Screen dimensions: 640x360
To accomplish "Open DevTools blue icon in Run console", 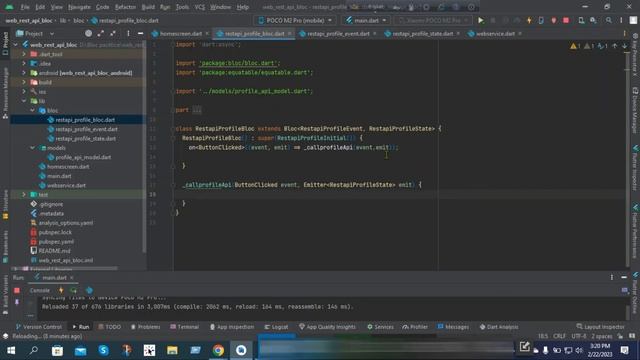I will click(89, 290).
